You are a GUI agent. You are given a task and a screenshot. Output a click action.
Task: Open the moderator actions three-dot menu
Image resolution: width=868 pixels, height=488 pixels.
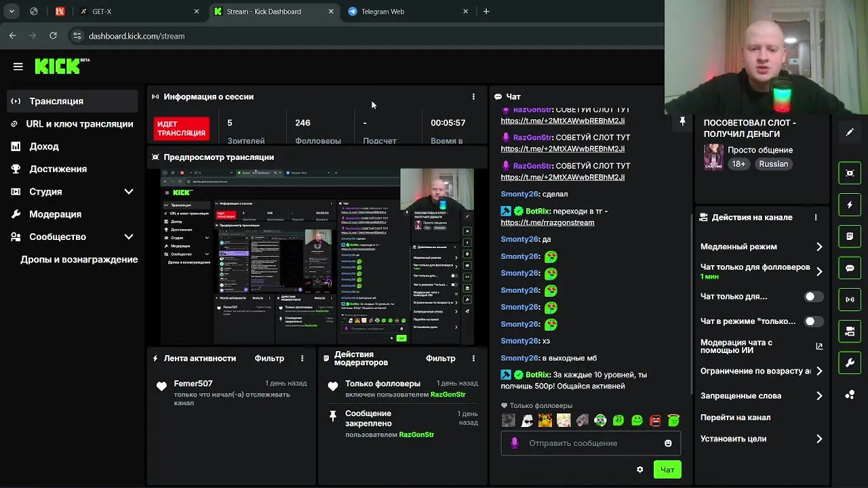tap(473, 359)
